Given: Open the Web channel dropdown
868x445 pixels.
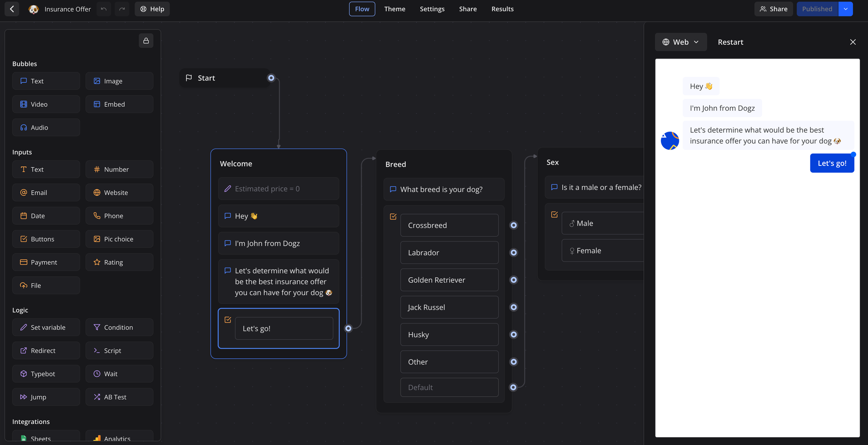Looking at the screenshot, I should [x=681, y=42].
